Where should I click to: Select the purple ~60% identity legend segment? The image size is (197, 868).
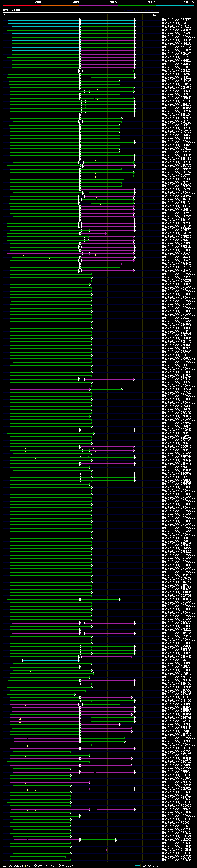(x=99, y=6)
